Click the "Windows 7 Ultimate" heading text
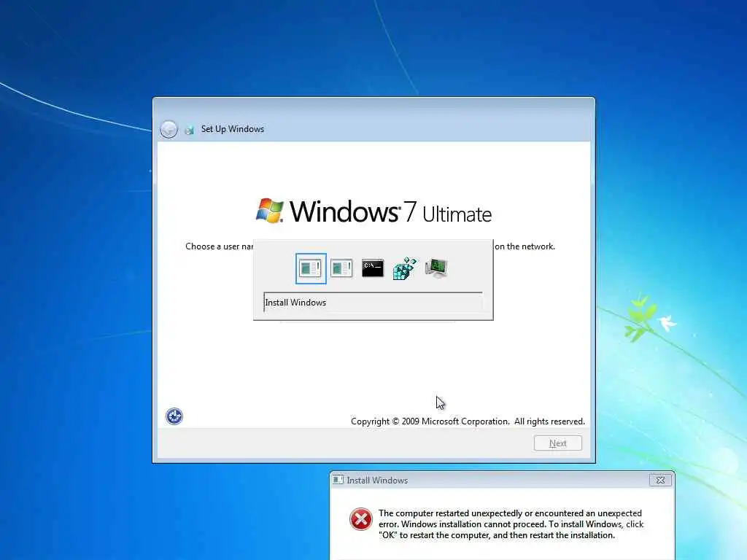Screen dimensions: 747x560 tap(390, 212)
